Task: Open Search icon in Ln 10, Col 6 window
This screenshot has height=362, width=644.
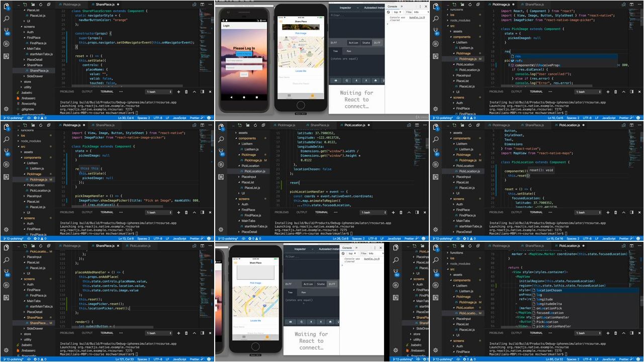Action: [x=436, y=18]
